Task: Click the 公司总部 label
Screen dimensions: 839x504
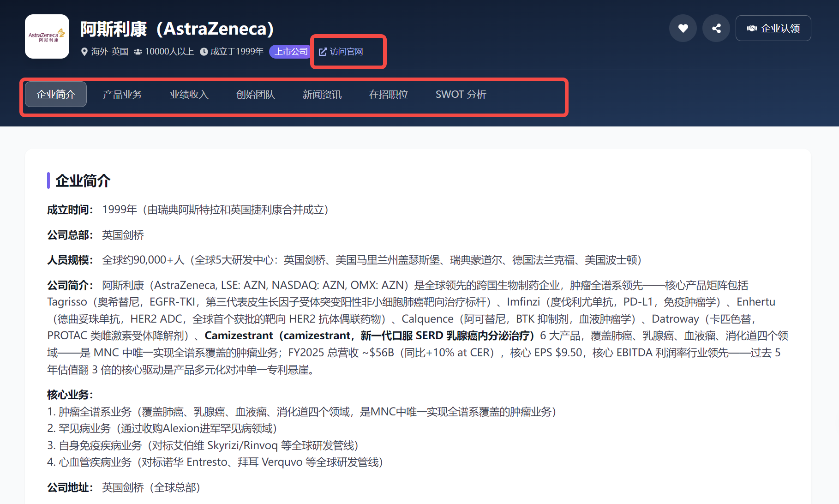Action: click(70, 235)
